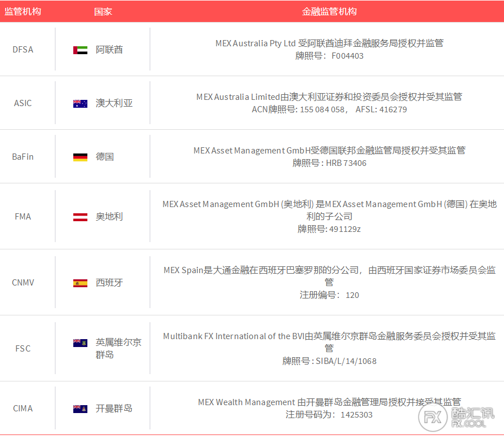Click registration number 注册编号: 120
This screenshot has height=439, width=504.
[x=329, y=295]
